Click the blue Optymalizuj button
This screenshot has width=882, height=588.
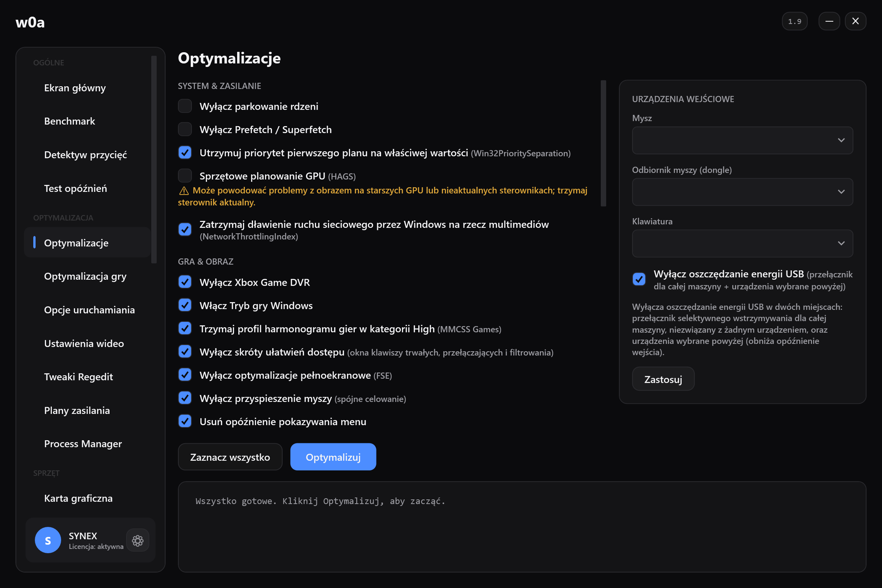pos(333,457)
